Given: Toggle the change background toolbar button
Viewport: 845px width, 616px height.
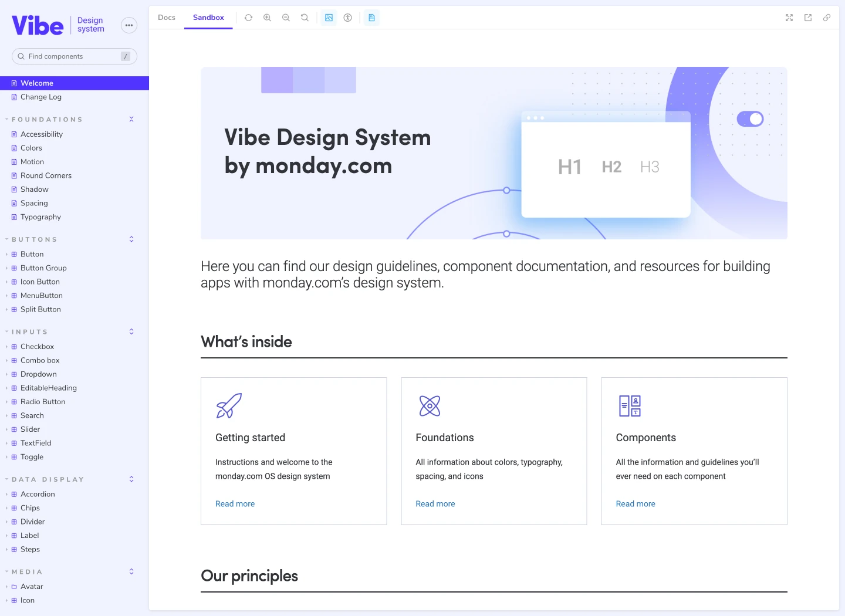Looking at the screenshot, I should click(x=329, y=18).
